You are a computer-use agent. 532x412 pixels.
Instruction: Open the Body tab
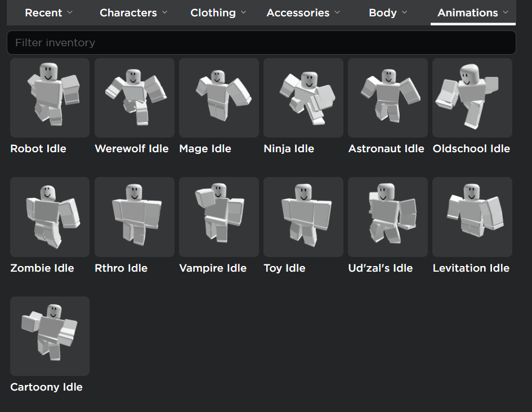click(388, 12)
